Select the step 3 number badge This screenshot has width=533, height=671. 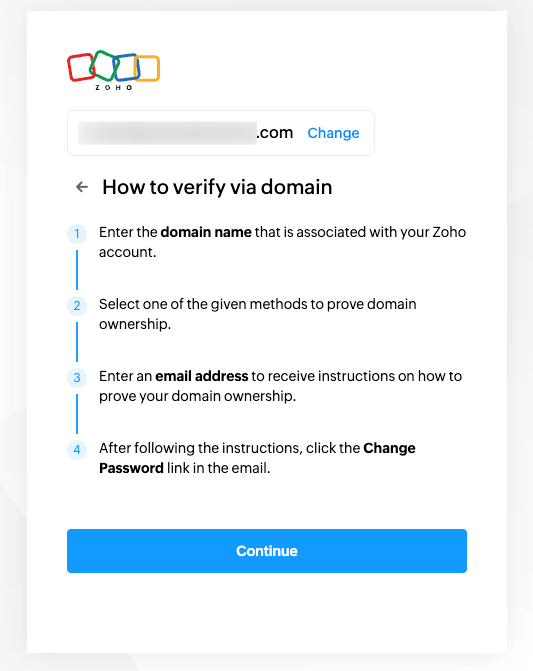point(77,377)
